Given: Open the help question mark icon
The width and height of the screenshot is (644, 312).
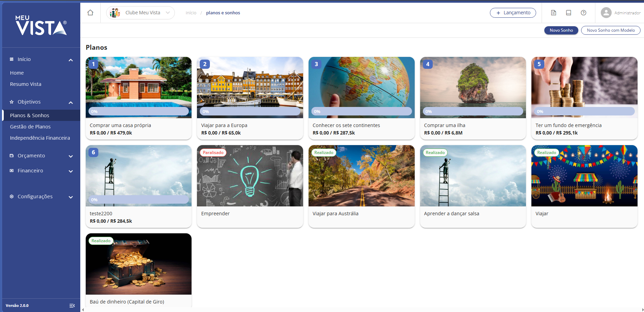Looking at the screenshot, I should [583, 13].
